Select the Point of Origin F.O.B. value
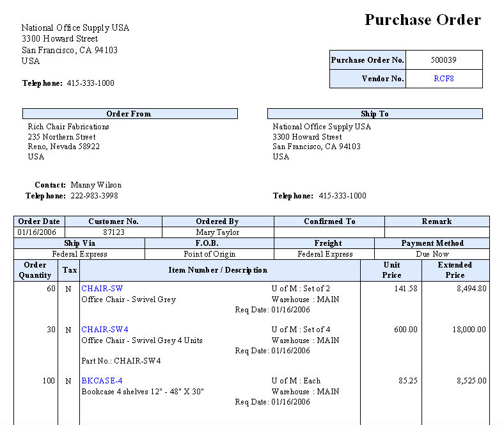Screen dimensions: 504x425 [209, 254]
